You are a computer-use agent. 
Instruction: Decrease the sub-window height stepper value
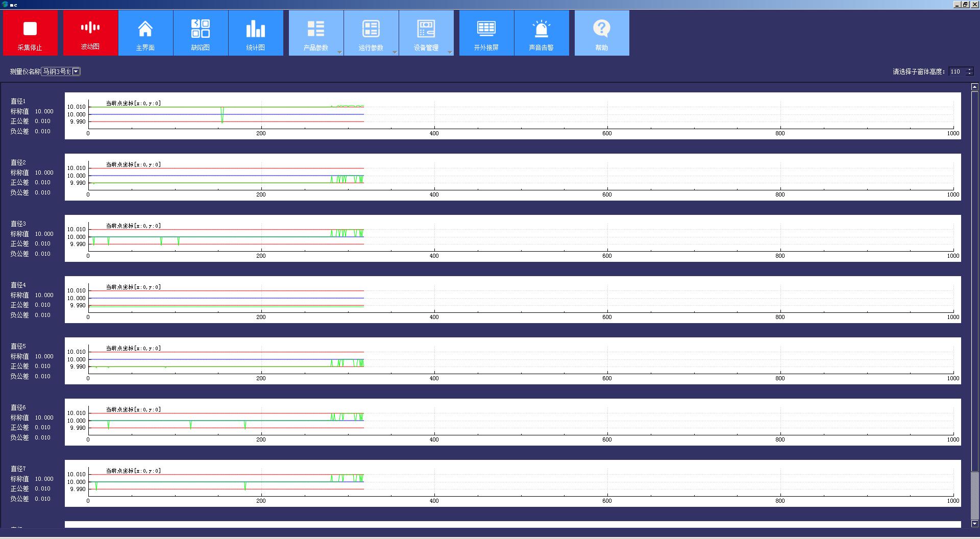970,74
